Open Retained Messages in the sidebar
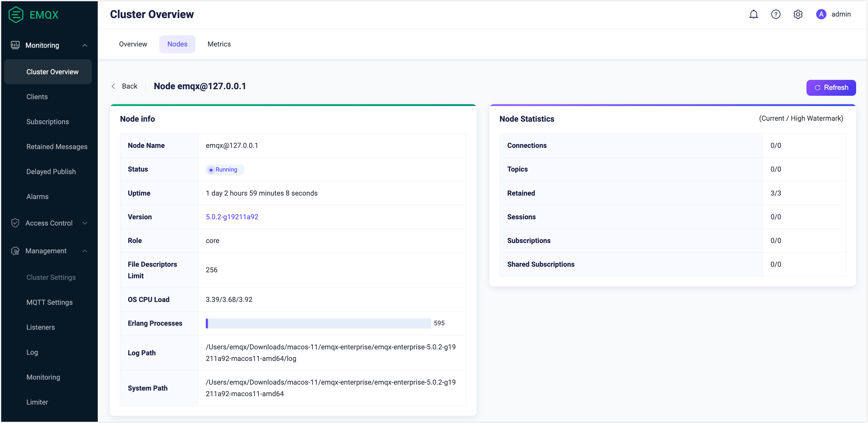The image size is (868, 423). click(57, 147)
